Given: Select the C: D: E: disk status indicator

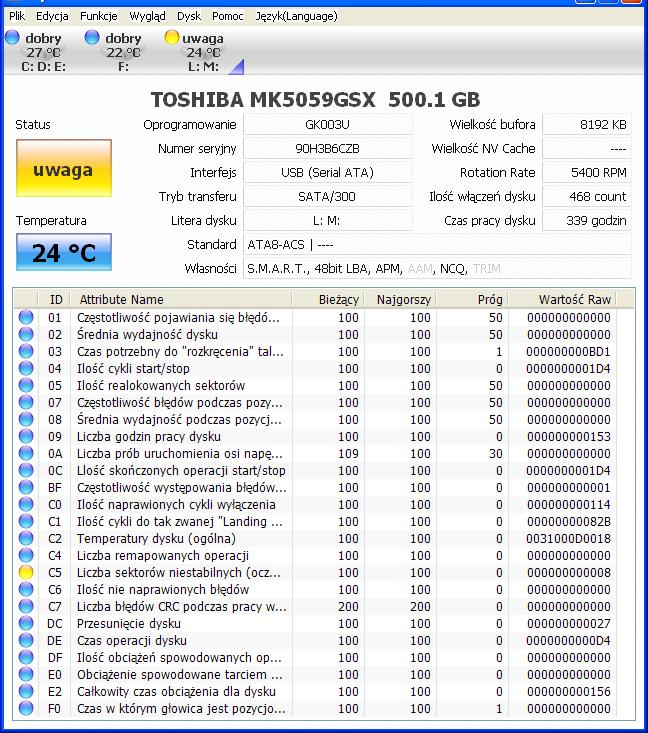Looking at the screenshot, I should pos(37,51).
